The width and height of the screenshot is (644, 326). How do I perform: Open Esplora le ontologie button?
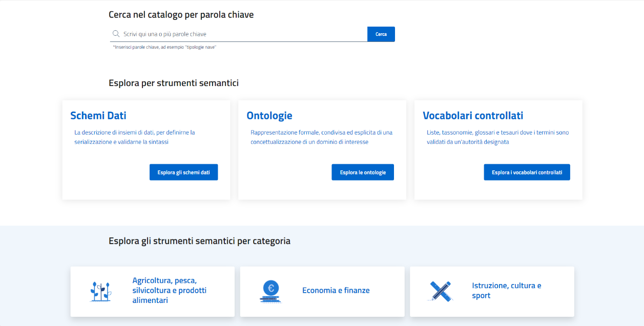point(363,172)
